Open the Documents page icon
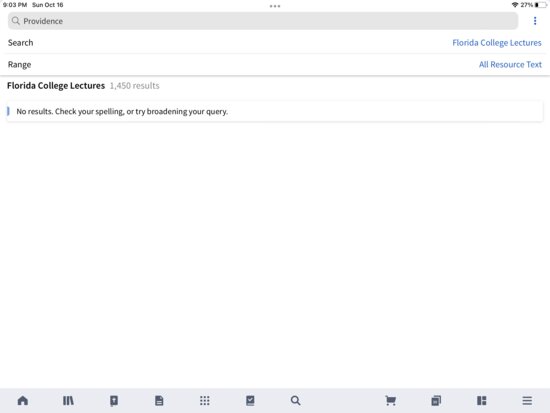 [x=159, y=400]
